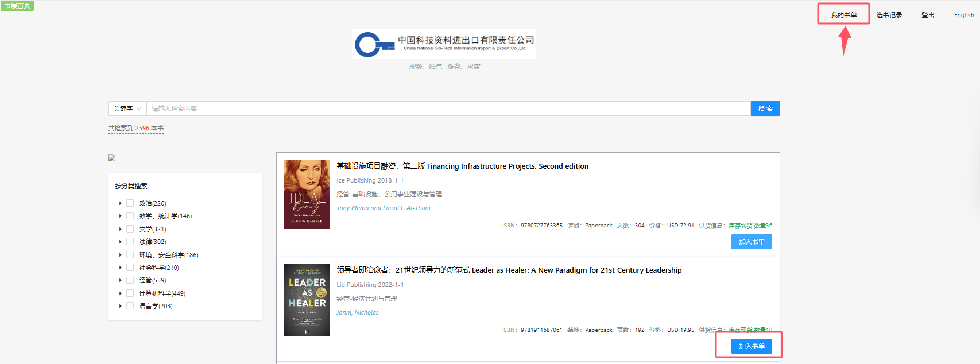The height and width of the screenshot is (364, 980).
Task: Click author Tony Merna and Faisal F. Al-Thani
Action: 384,208
